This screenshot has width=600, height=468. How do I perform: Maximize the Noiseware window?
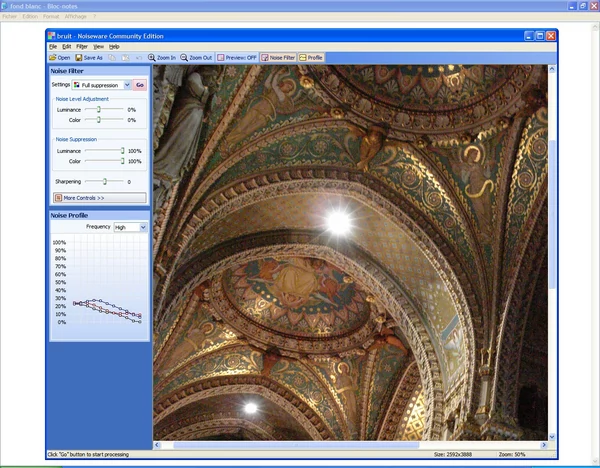pyautogui.click(x=540, y=36)
